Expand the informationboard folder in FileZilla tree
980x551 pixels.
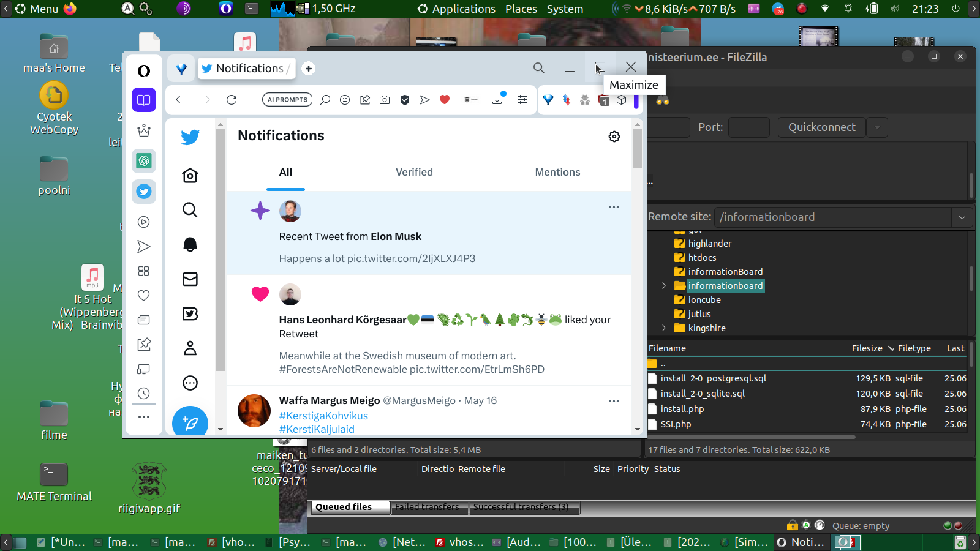click(663, 286)
